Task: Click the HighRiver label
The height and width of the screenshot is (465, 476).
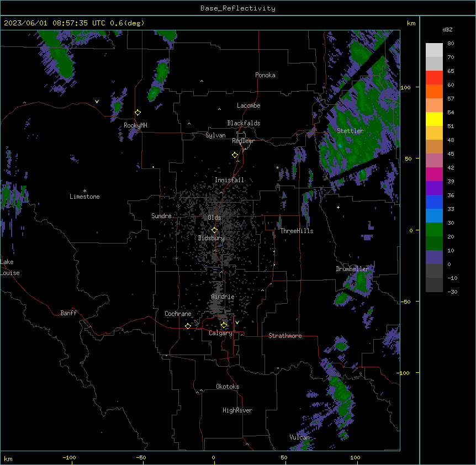Action: click(237, 410)
